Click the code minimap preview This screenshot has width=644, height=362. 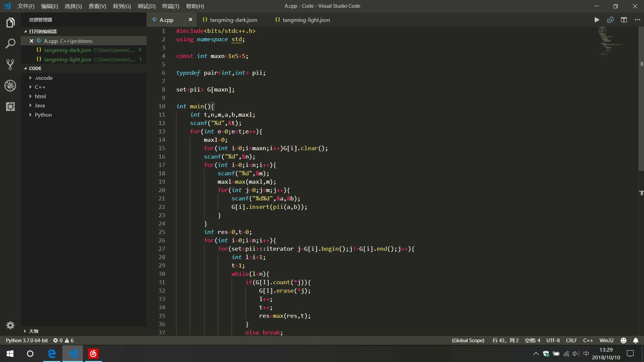click(610, 41)
